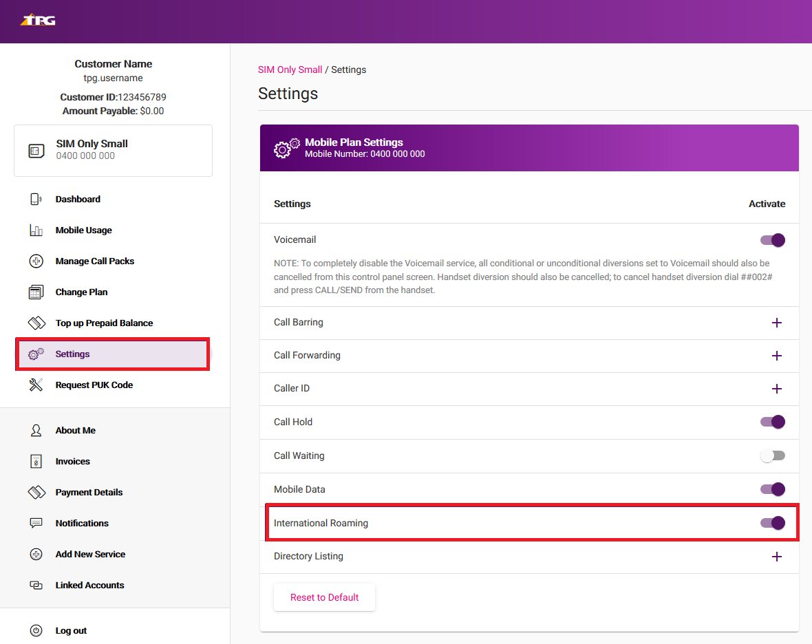Toggle the Voicemail switch off
Image resolution: width=812 pixels, height=644 pixels.
(x=773, y=239)
